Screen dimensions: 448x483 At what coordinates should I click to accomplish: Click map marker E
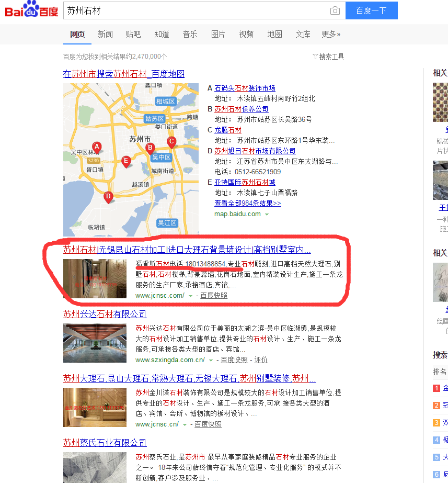pyautogui.click(x=126, y=161)
